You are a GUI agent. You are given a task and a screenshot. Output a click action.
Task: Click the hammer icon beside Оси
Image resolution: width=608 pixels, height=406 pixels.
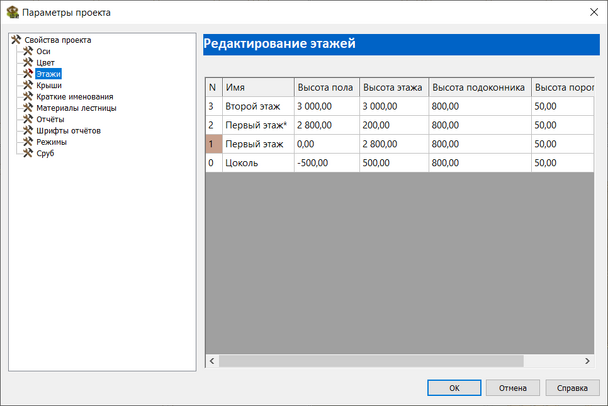pyautogui.click(x=28, y=51)
